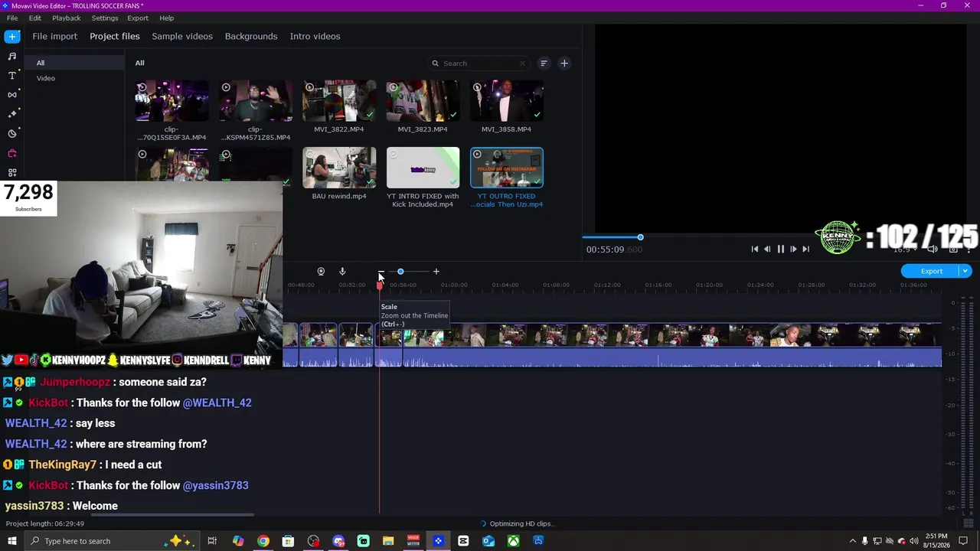Click the 01:12:00 mark on timeline ruler
This screenshot has width=980, height=551.
[x=607, y=285]
